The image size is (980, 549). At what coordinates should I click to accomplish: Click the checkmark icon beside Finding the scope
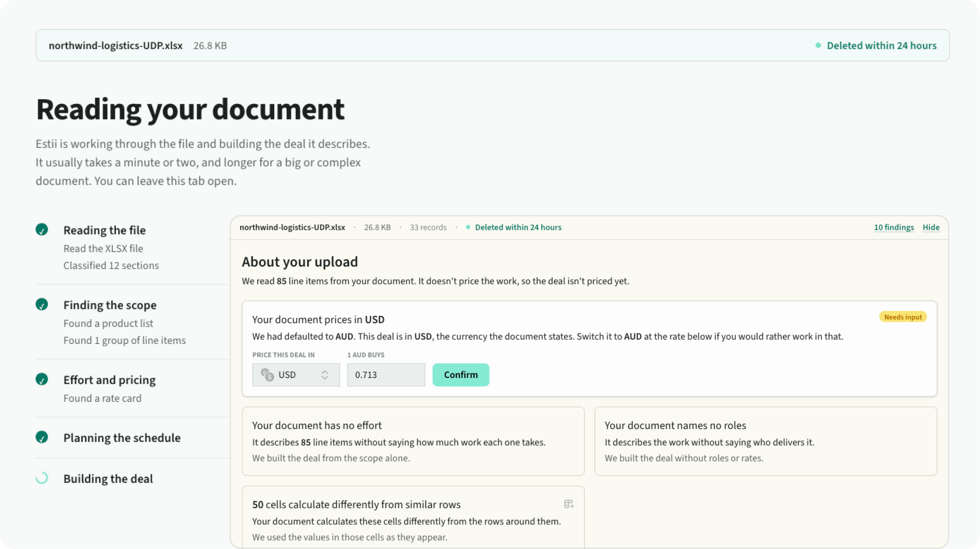coord(42,304)
